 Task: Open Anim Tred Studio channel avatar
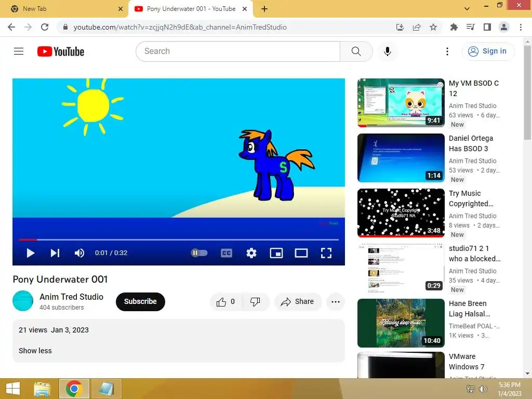(23, 301)
